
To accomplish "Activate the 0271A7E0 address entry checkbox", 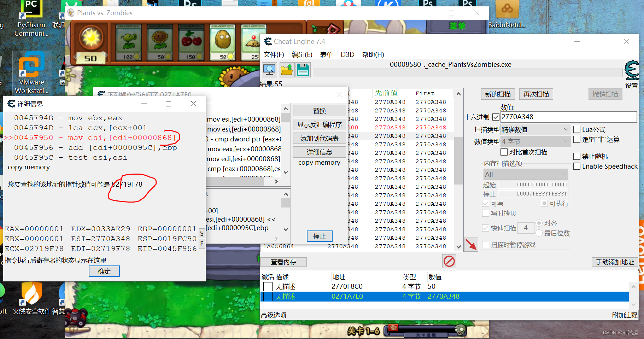I will pos(268,296).
